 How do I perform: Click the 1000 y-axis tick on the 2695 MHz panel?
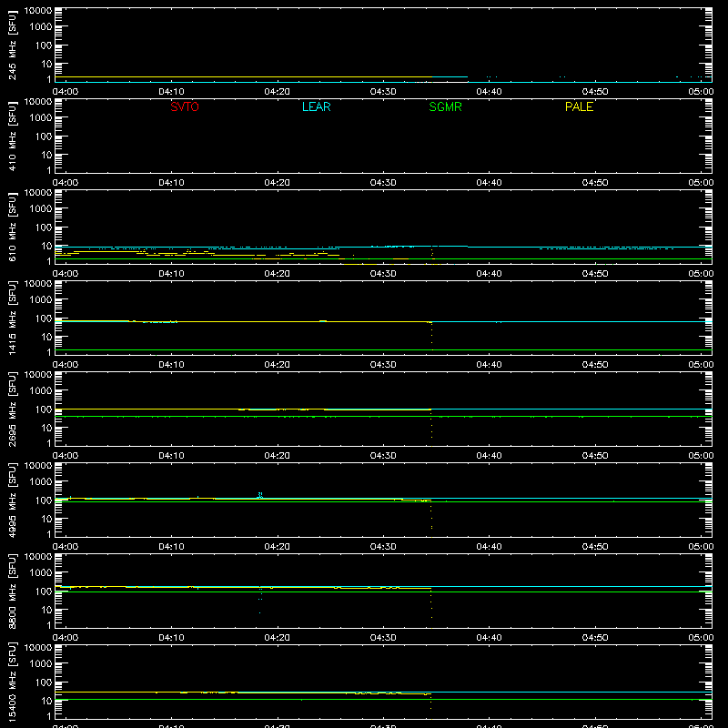pos(40,391)
